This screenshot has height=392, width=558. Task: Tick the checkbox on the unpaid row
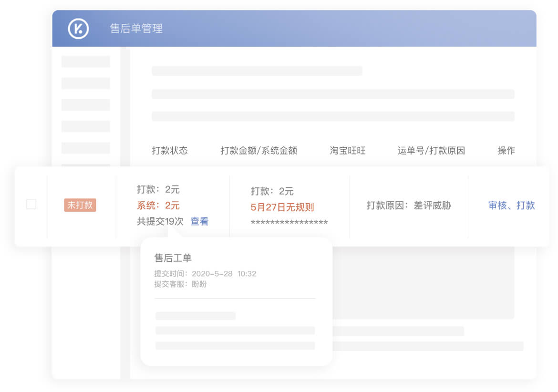(x=31, y=204)
